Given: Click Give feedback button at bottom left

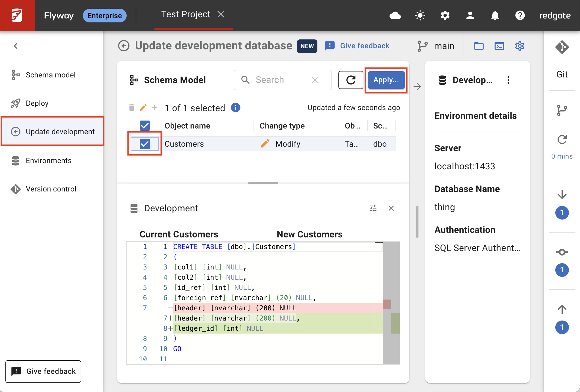Looking at the screenshot, I should coord(43,371).
